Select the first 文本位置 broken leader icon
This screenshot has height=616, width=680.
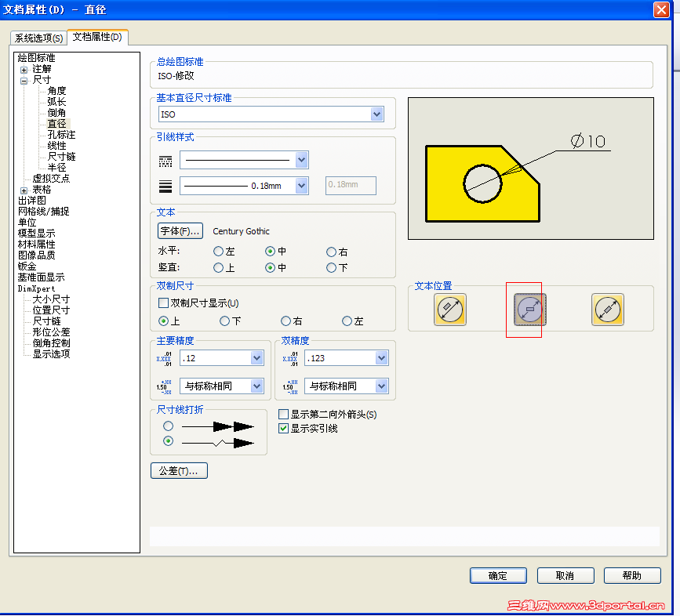(450, 310)
